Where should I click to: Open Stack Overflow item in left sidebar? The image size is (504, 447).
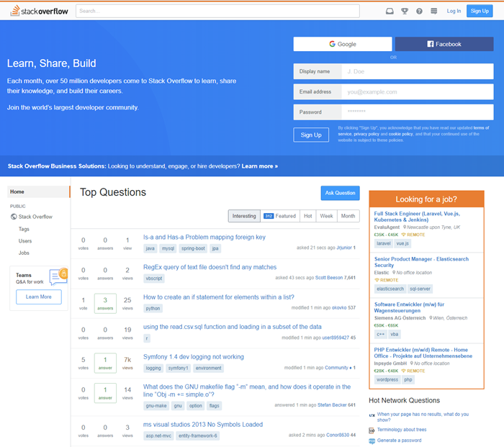click(x=35, y=217)
